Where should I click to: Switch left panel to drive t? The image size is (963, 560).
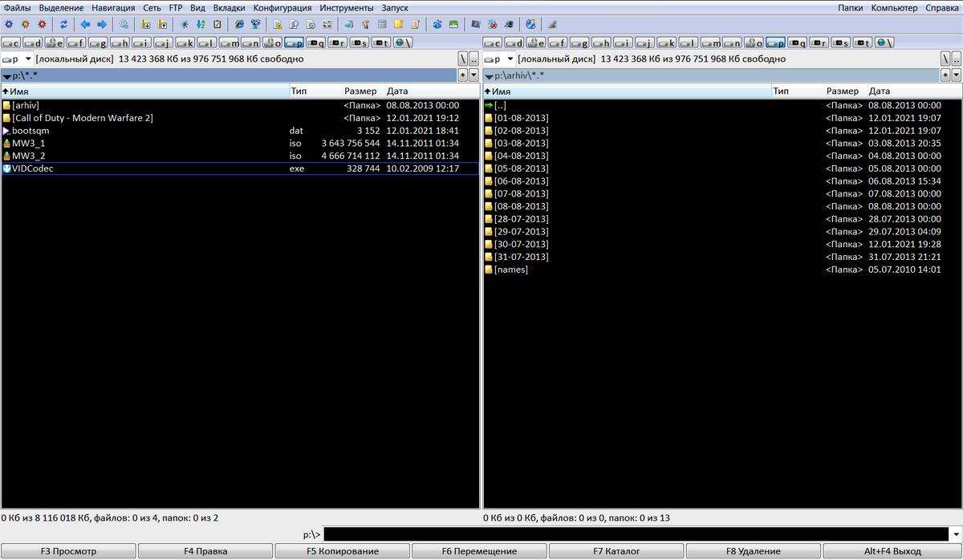[x=381, y=43]
